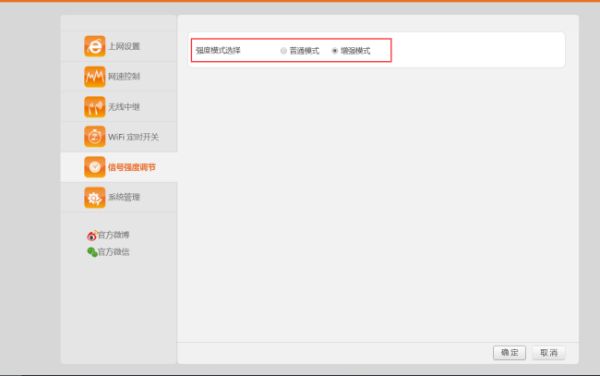The height and width of the screenshot is (376, 600).
Task: Click the 强度模式选择 label text
Action: (218, 50)
